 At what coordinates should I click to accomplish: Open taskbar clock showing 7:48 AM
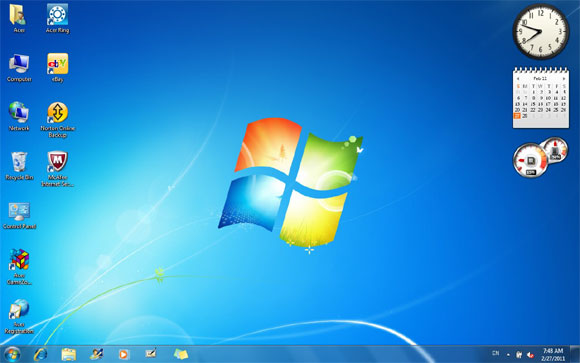tap(553, 354)
